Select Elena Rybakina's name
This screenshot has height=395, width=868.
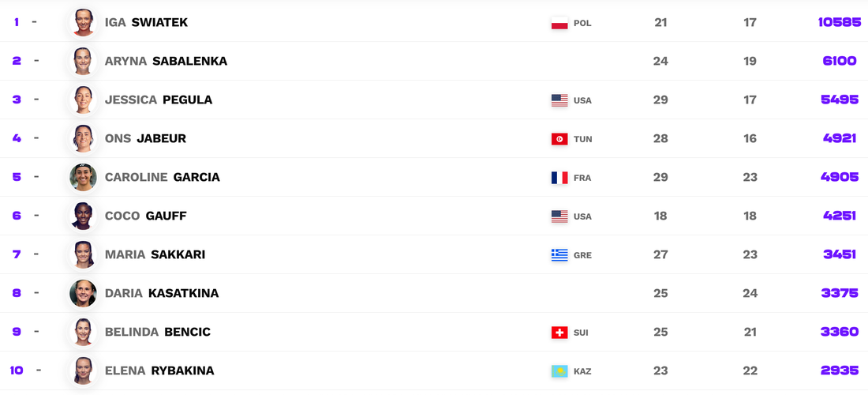159,371
